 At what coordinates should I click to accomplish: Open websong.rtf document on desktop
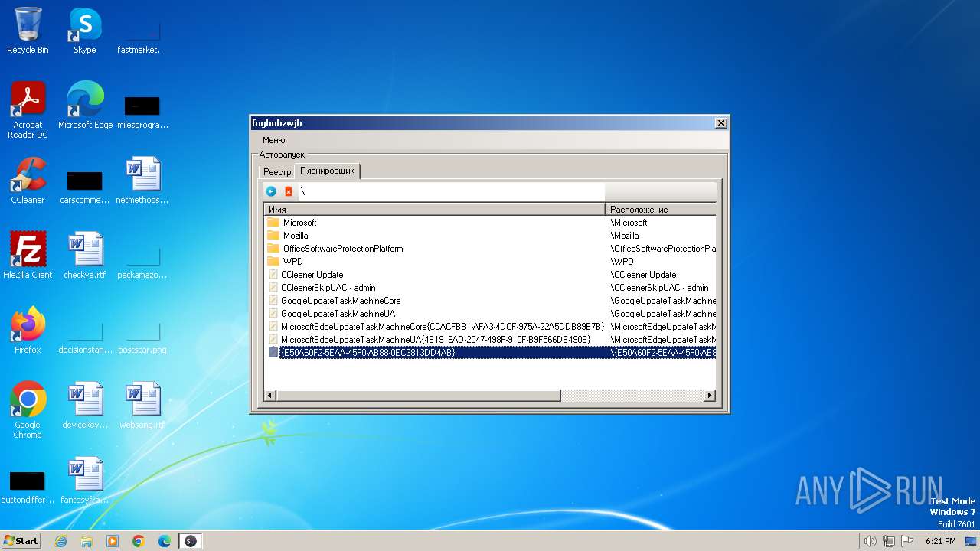pyautogui.click(x=142, y=406)
